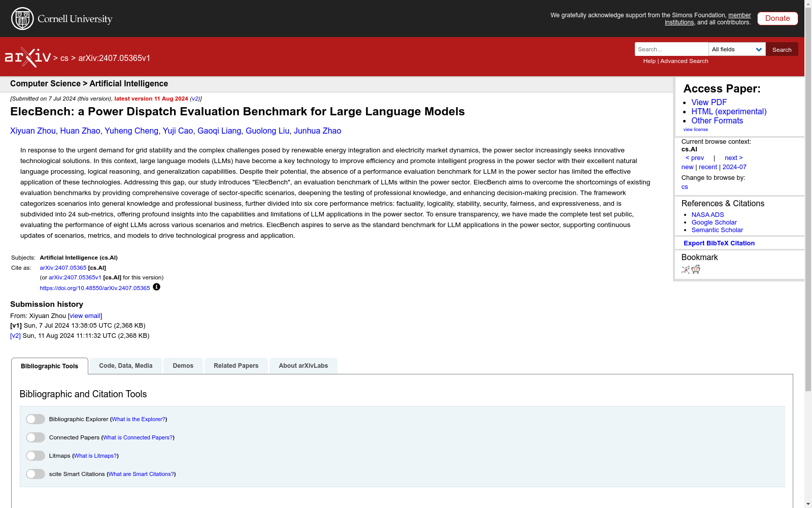The image size is (812, 508).
Task: Click the arXiv:2407.05365 cite link
Action: point(63,268)
